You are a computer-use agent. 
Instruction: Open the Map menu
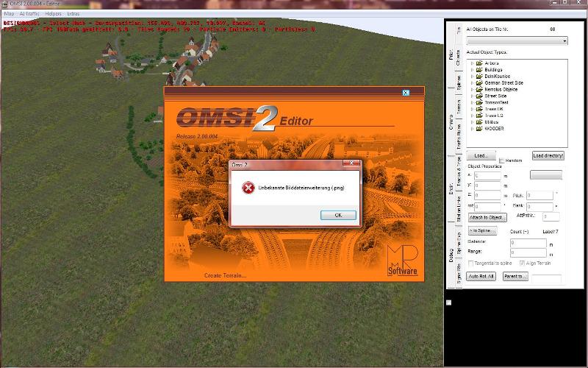(x=9, y=13)
